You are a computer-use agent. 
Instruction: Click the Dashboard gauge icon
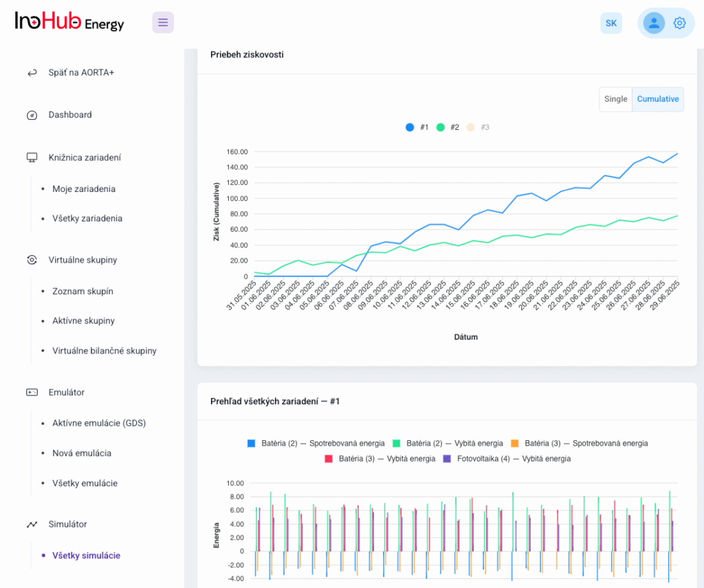pos(32,115)
